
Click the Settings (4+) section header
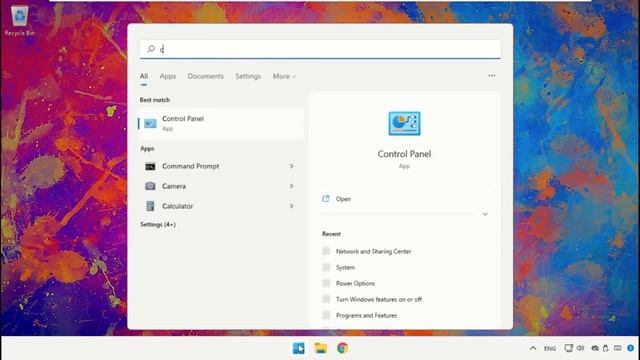158,224
